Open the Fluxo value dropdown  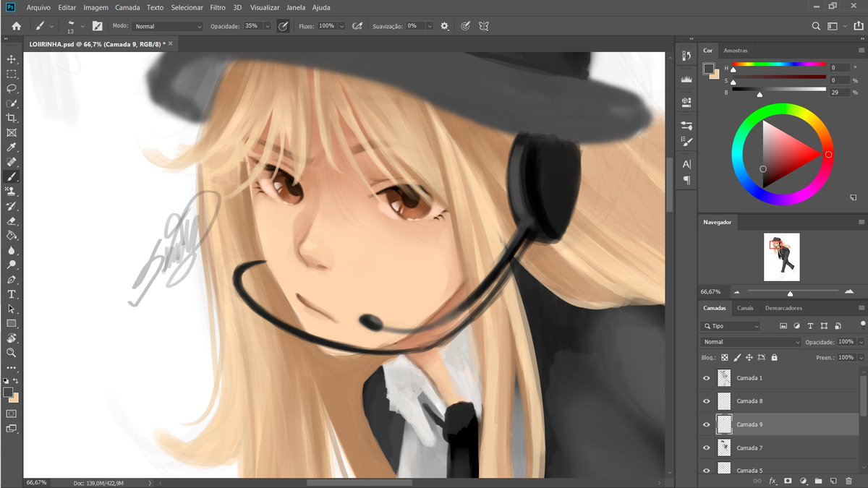point(341,26)
